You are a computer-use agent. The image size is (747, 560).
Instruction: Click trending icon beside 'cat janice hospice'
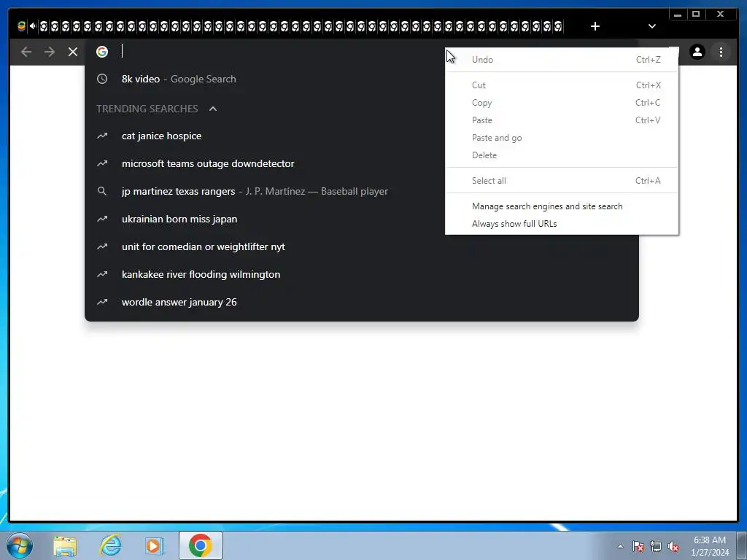click(102, 136)
